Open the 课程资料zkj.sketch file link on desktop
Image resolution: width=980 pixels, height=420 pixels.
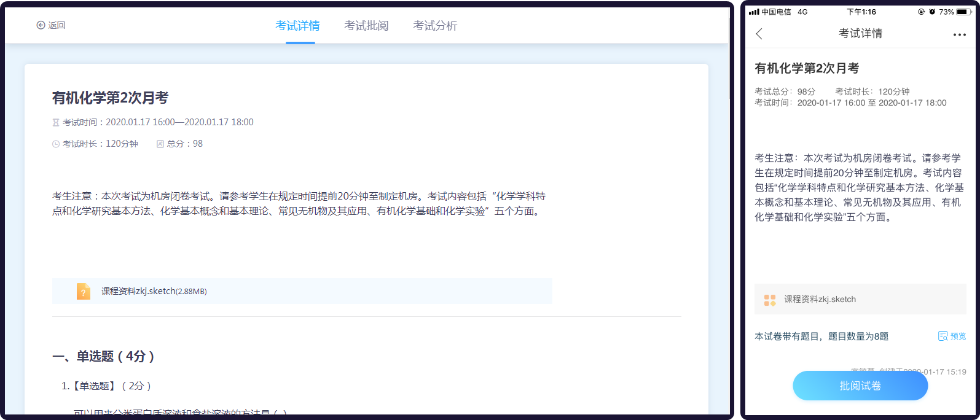pyautogui.click(x=154, y=291)
